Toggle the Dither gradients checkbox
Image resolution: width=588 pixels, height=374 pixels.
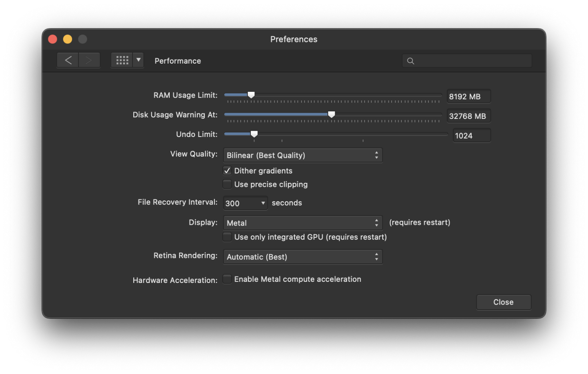227,171
